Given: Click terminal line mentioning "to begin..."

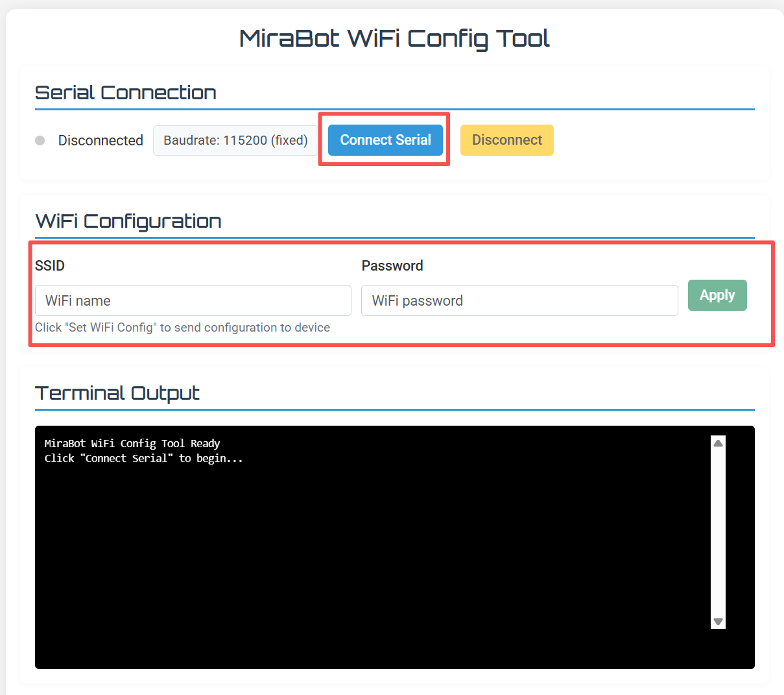Looking at the screenshot, I should [x=143, y=458].
